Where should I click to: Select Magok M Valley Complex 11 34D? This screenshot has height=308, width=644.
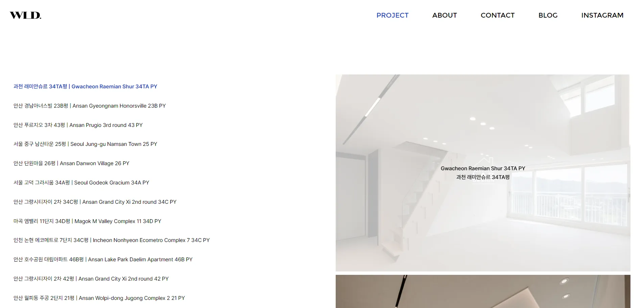pos(87,221)
